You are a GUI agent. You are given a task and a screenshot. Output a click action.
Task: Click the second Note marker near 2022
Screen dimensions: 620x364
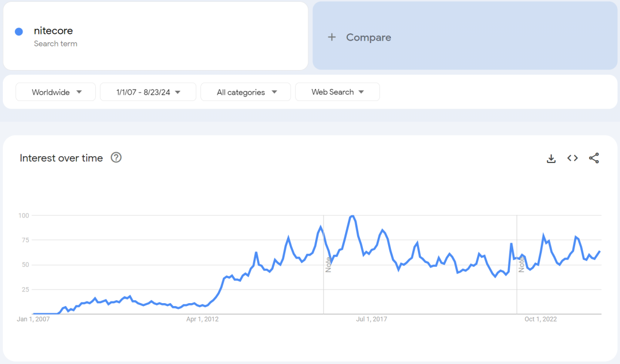[x=521, y=265]
